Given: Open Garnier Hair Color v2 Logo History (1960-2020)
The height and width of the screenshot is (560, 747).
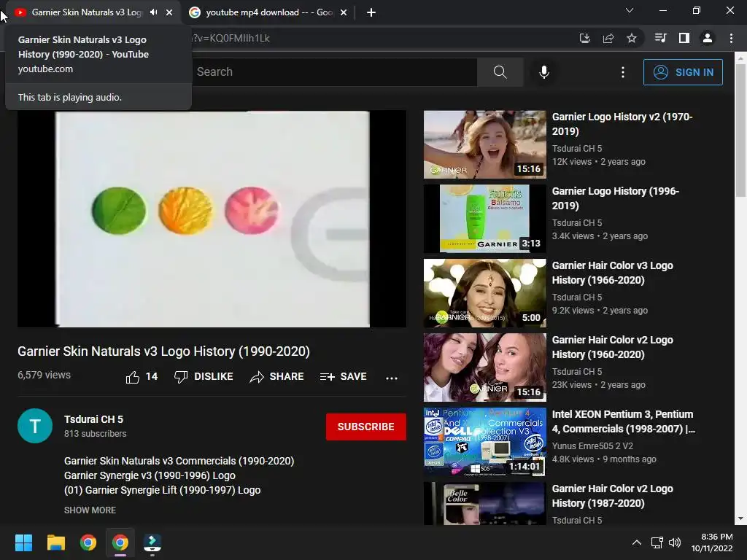Looking at the screenshot, I should pos(612,346).
